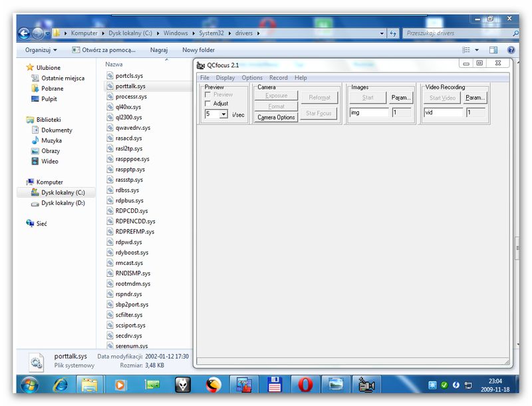Select Pulpit in the Ulubione list
Image resolution: width=532 pixels, height=406 pixels.
click(49, 99)
